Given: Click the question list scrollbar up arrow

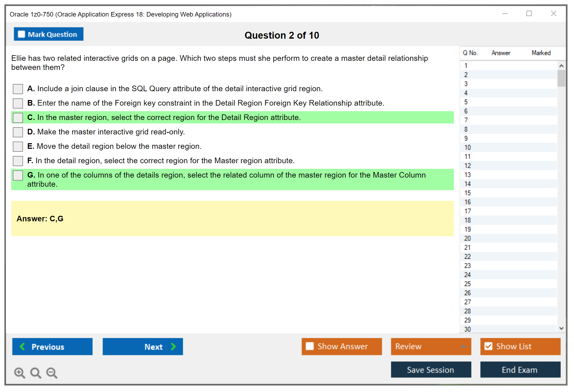Looking at the screenshot, I should pos(561,65).
